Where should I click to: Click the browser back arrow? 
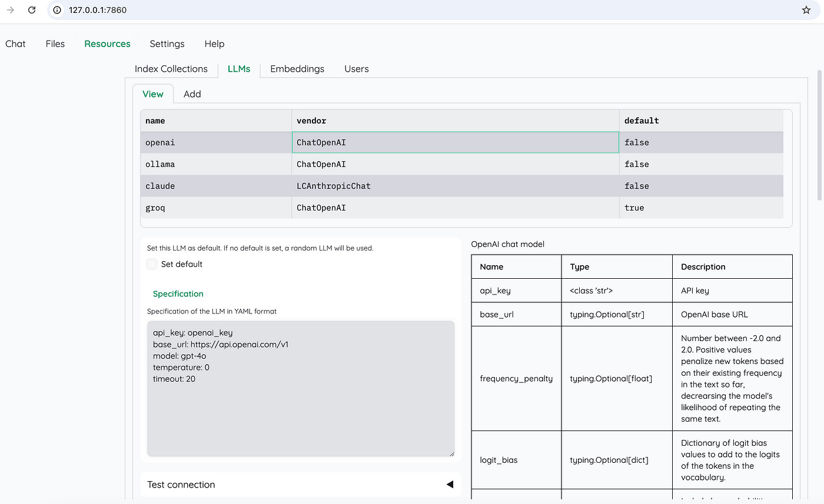click(x=10, y=9)
